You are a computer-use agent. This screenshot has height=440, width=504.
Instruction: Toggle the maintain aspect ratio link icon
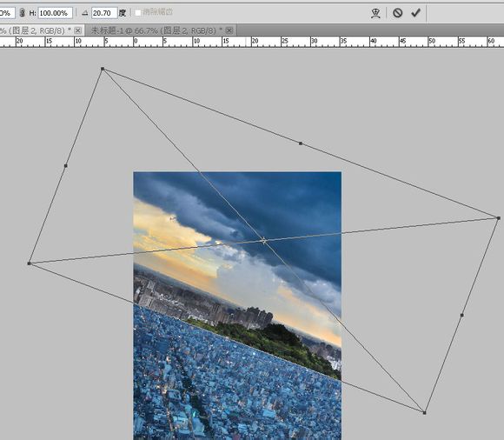(x=22, y=13)
